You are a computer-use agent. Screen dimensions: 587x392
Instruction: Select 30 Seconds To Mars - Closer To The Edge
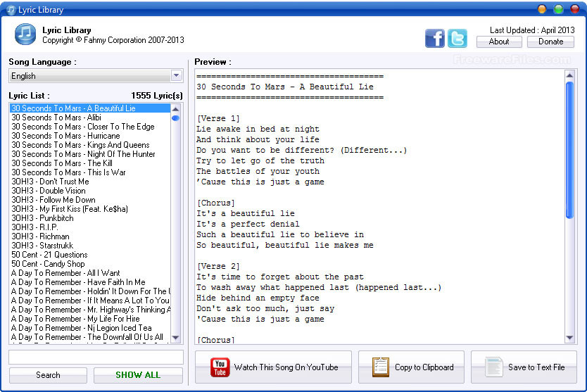pos(90,127)
